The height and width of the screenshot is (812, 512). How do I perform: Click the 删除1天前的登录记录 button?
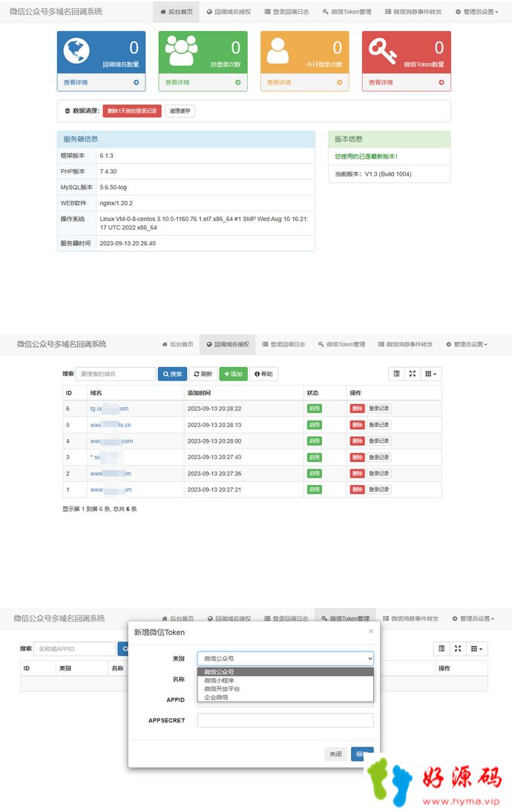[132, 110]
